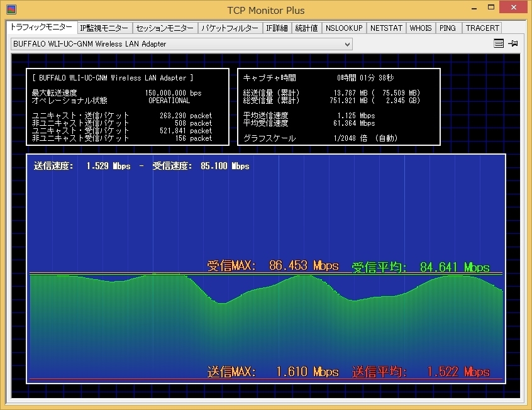Switch to the トラフィックモニター tab
This screenshot has width=532, height=410.
pos(41,28)
